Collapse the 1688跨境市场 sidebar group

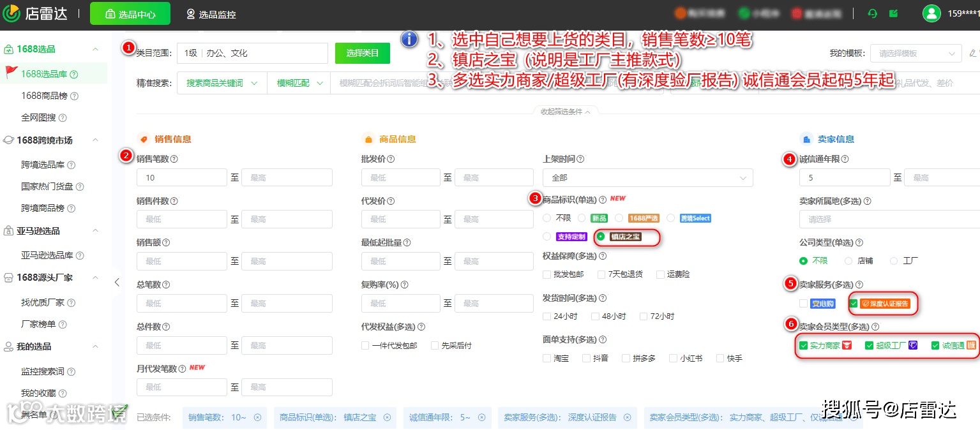[96, 140]
